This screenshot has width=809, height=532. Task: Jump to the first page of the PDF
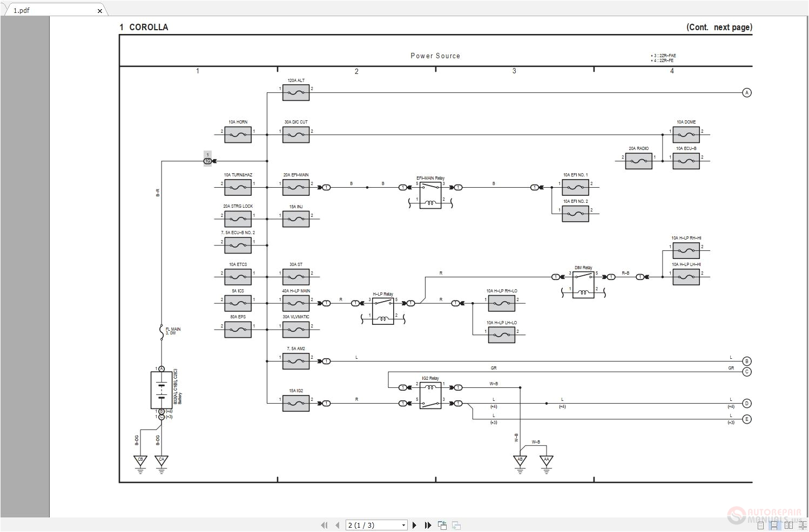(325, 525)
